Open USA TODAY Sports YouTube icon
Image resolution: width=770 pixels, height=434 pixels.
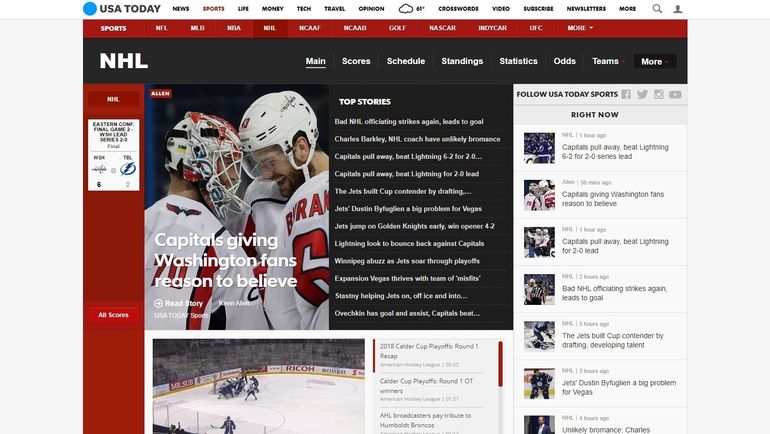(675, 94)
